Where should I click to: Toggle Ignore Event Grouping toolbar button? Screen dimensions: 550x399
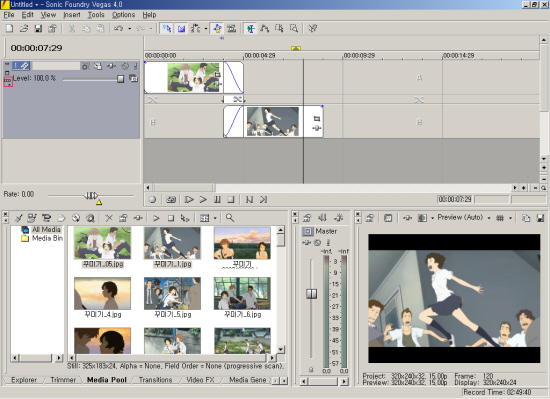[231, 28]
